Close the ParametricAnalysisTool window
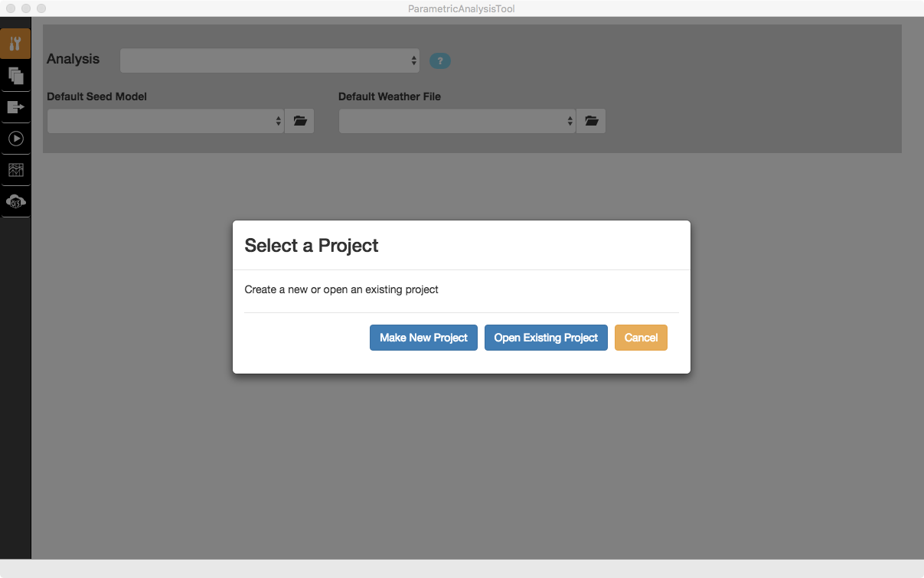This screenshot has height=578, width=924. point(11,8)
